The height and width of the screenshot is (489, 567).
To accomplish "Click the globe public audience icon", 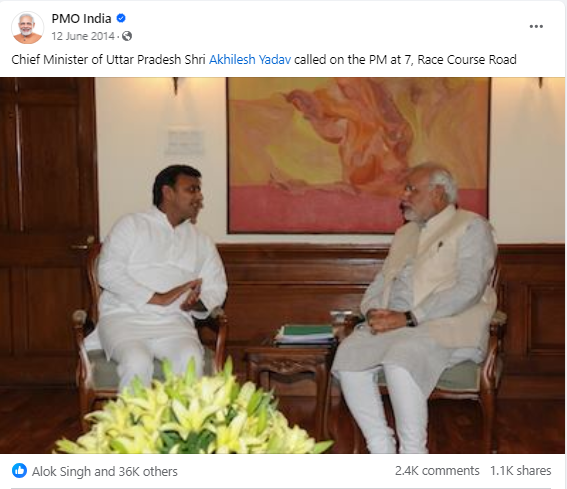I will point(127,36).
